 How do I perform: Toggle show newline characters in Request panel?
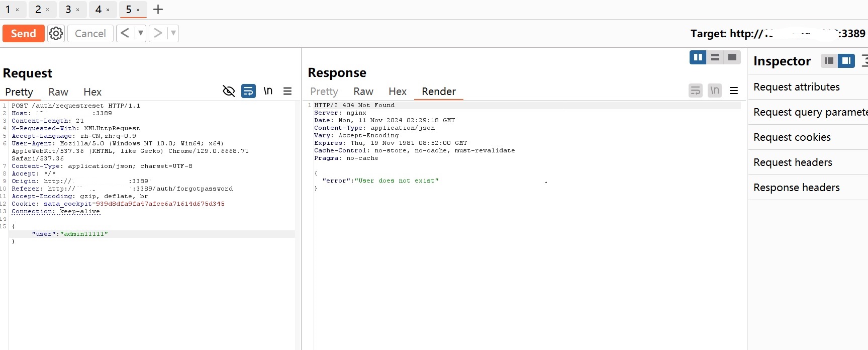point(268,91)
